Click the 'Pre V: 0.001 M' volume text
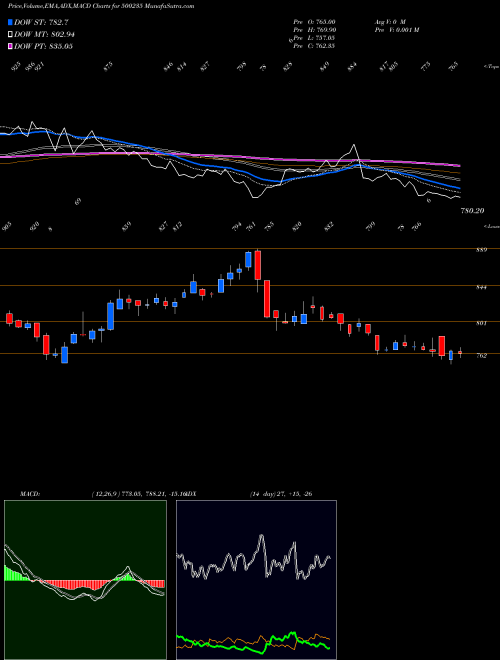The width and height of the screenshot is (500, 660). pyautogui.click(x=396, y=30)
